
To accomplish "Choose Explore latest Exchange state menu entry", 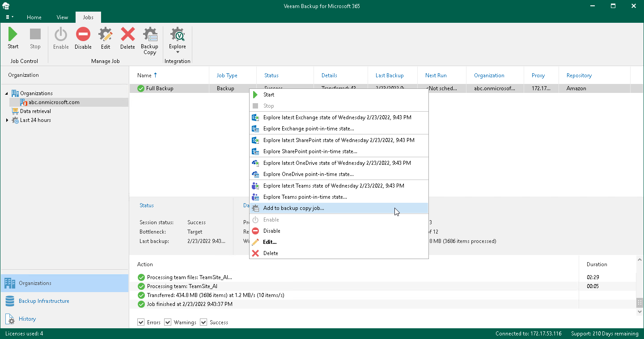I will [x=339, y=117].
